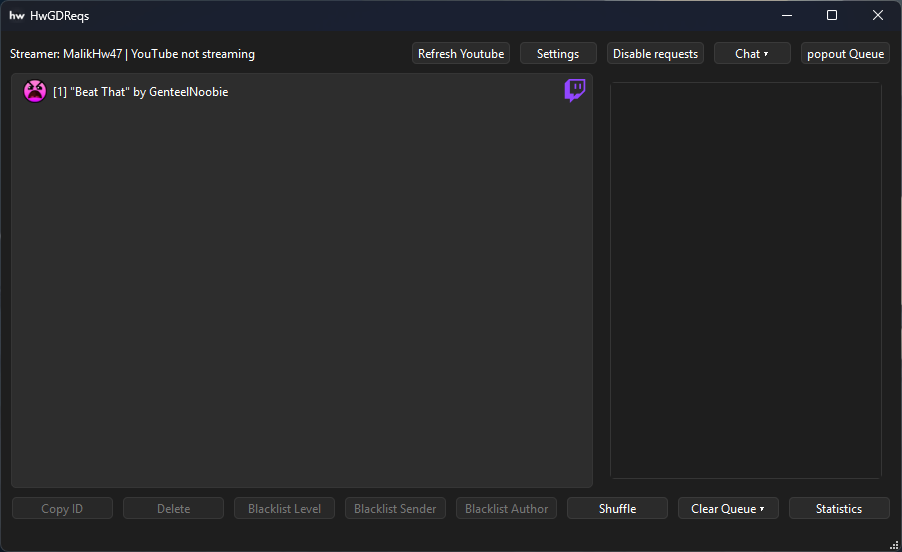The height and width of the screenshot is (552, 902).
Task: Close the HwGDReqs window
Action: pos(878,16)
